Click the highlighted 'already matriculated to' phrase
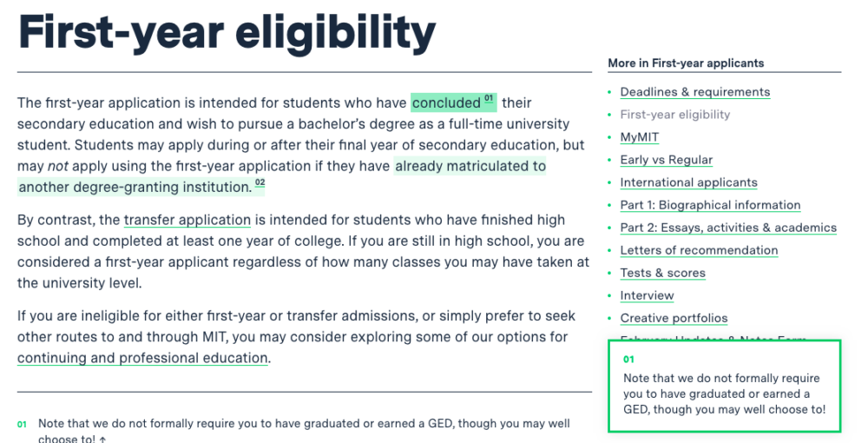The height and width of the screenshot is (443, 868). (470, 166)
